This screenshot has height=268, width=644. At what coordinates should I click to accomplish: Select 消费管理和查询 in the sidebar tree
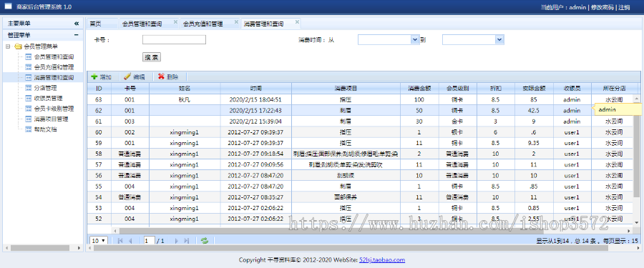coord(54,77)
